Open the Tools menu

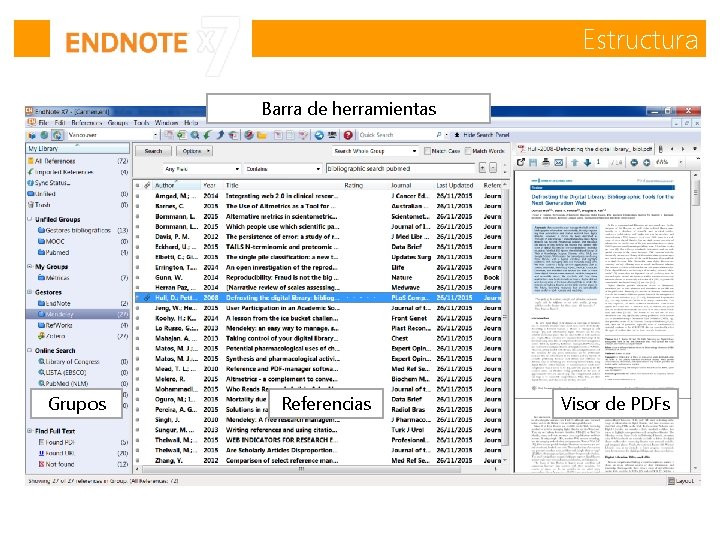tap(141, 123)
